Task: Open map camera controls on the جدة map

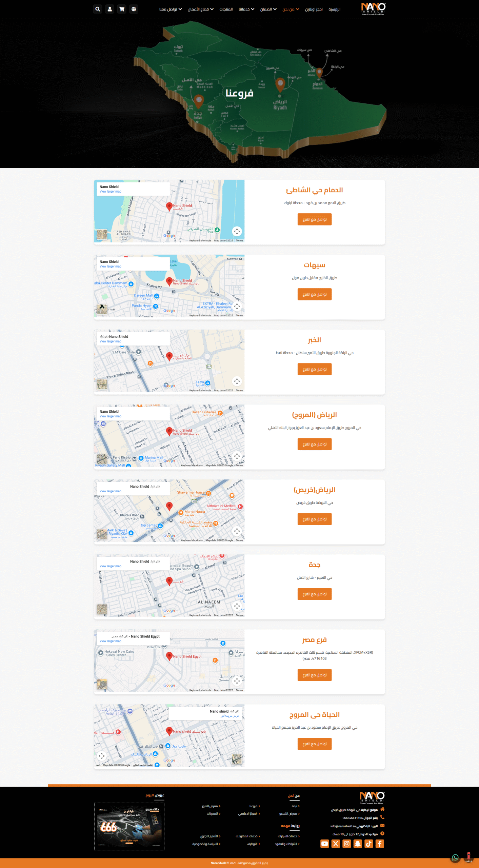Action: [237, 606]
